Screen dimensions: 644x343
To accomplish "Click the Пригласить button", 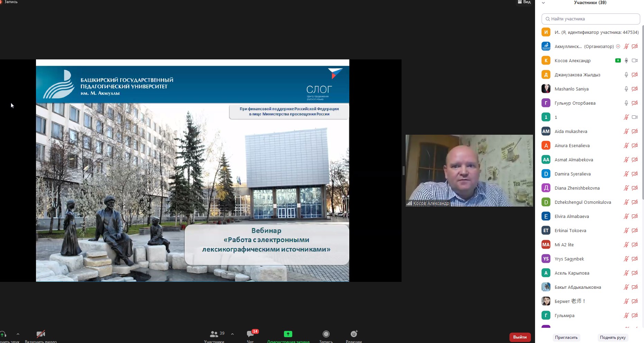I will [x=566, y=337].
